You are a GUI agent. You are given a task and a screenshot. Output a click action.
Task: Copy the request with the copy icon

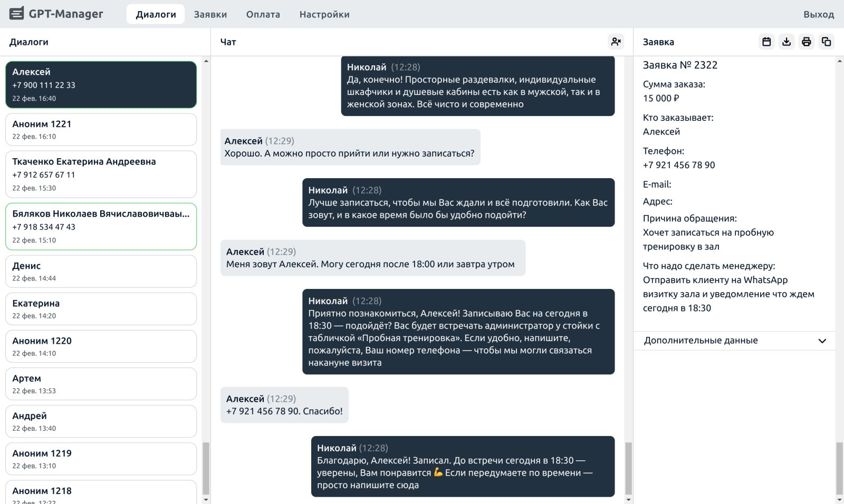[x=827, y=42]
